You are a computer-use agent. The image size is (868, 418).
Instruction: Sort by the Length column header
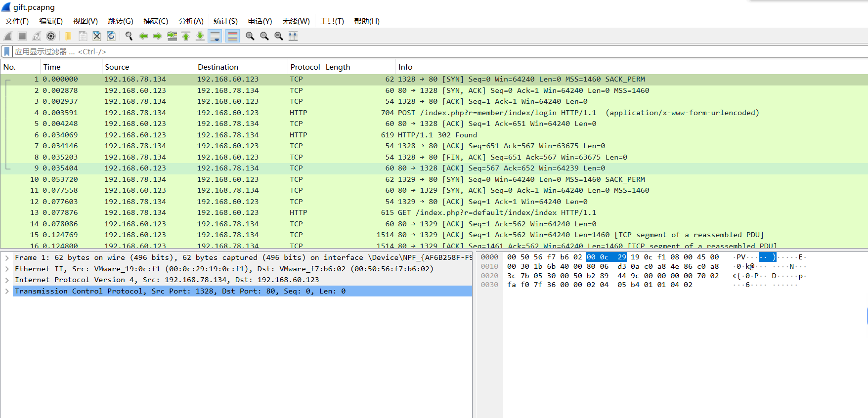(x=359, y=67)
